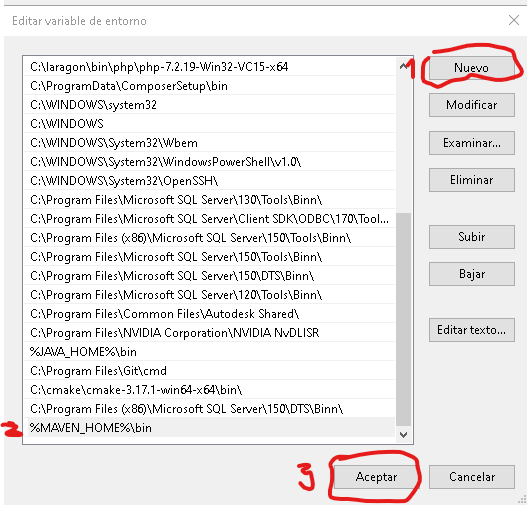Dismiss dialog with Cancelar

point(472,477)
